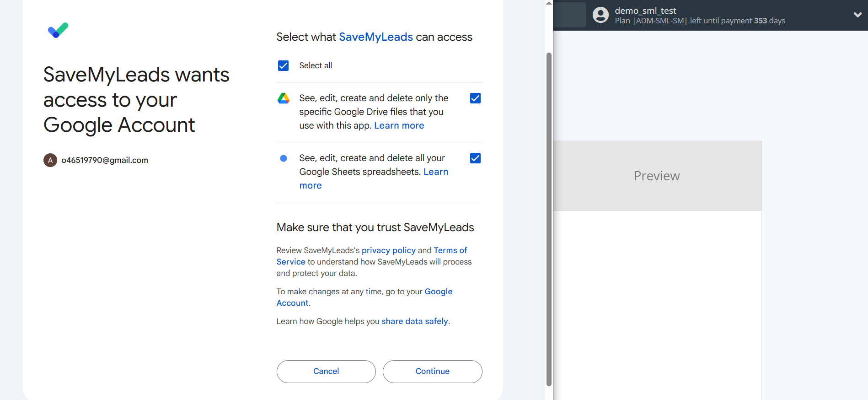The width and height of the screenshot is (868, 400).
Task: Uncheck the Google Sheets spreadsheets permission checkbox
Action: click(x=475, y=158)
